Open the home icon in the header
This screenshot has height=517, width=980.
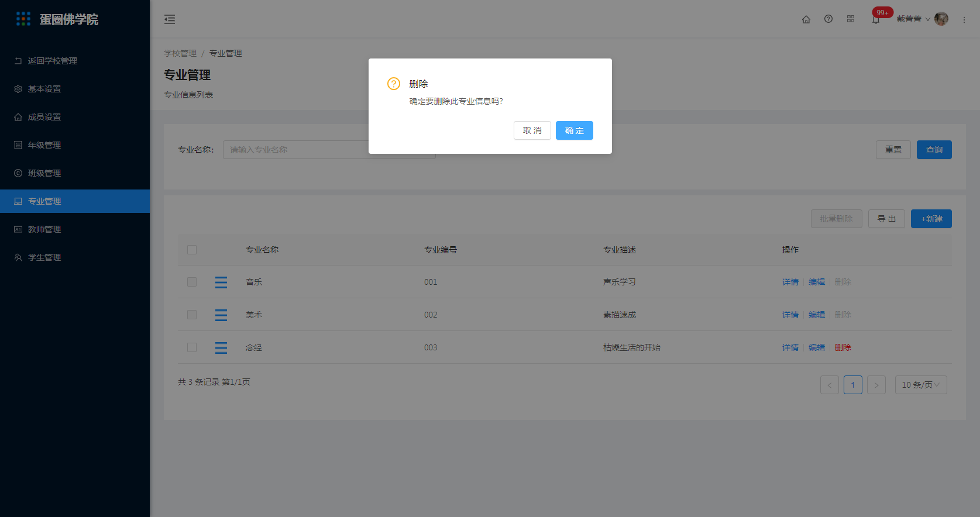806,19
